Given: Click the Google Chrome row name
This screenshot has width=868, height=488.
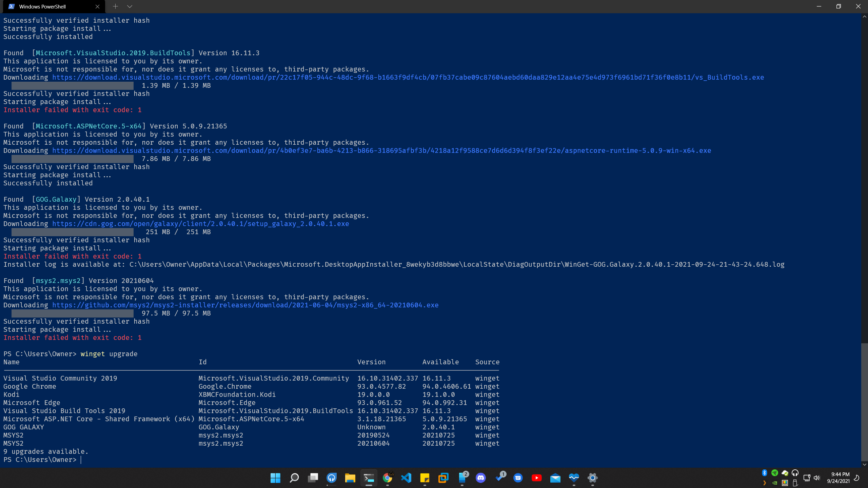Looking at the screenshot, I should click(x=29, y=386).
